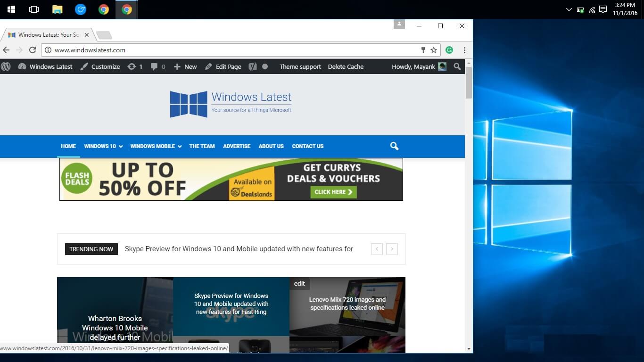Viewport: 644px width, 362px height.
Task: Open trending Skype Preview headline
Action: [x=239, y=249]
